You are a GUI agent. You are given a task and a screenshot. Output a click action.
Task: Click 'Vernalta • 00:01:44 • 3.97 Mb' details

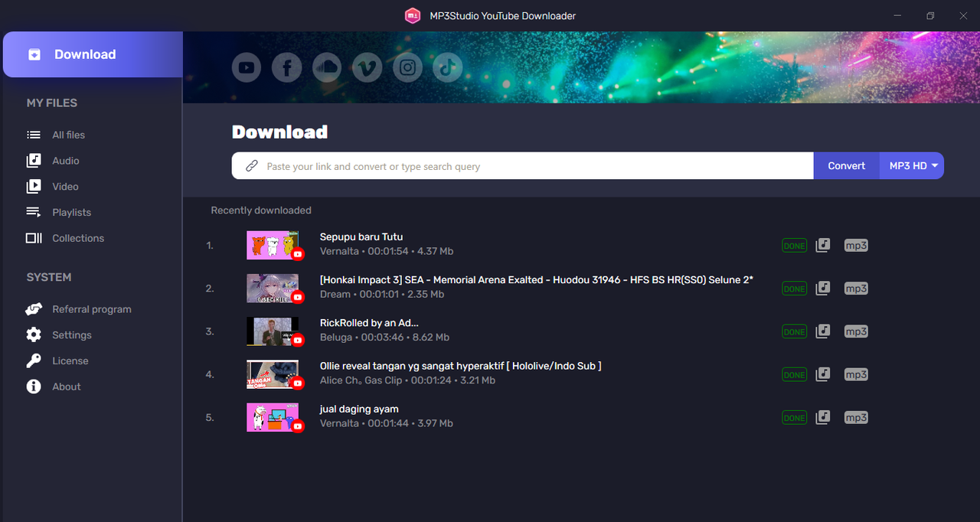(x=387, y=423)
